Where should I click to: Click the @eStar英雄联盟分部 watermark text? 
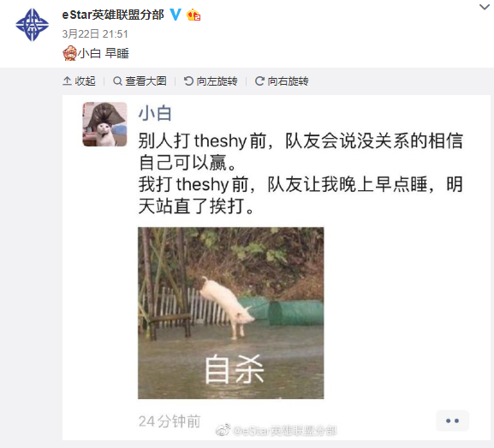(x=285, y=431)
